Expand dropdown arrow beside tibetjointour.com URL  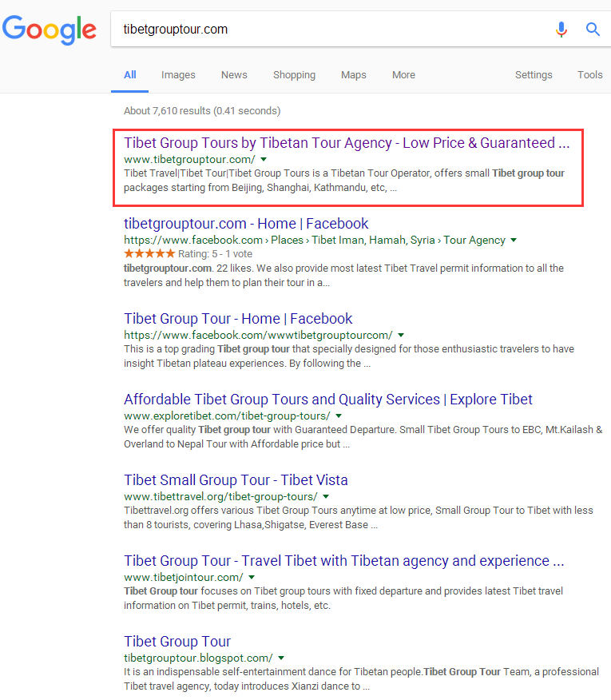pos(252,578)
